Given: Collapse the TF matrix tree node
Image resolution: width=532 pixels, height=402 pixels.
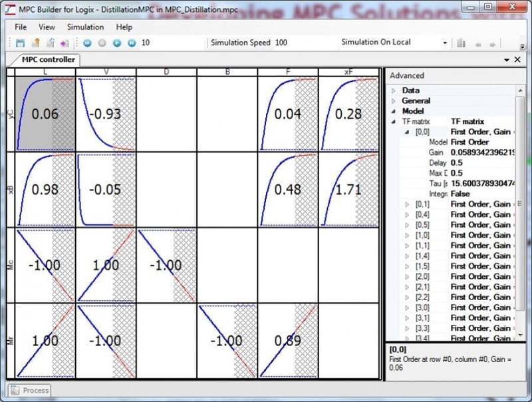Looking at the screenshot, I should [394, 121].
